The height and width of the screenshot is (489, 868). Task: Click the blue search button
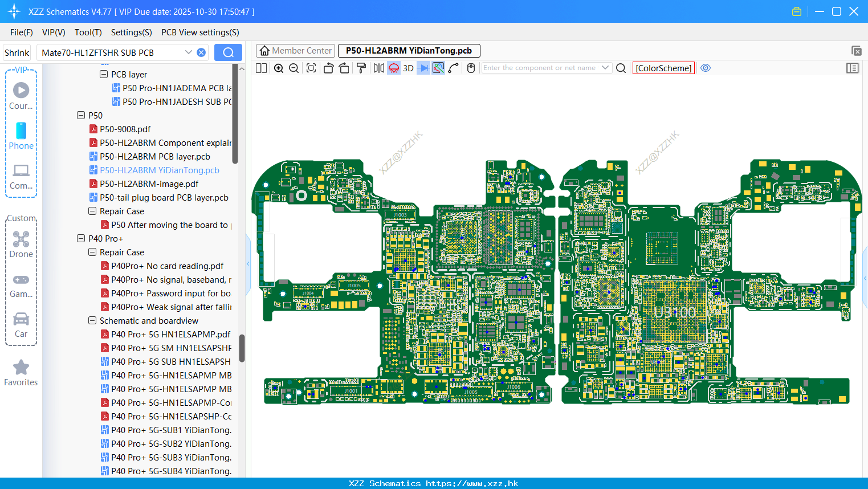click(228, 52)
